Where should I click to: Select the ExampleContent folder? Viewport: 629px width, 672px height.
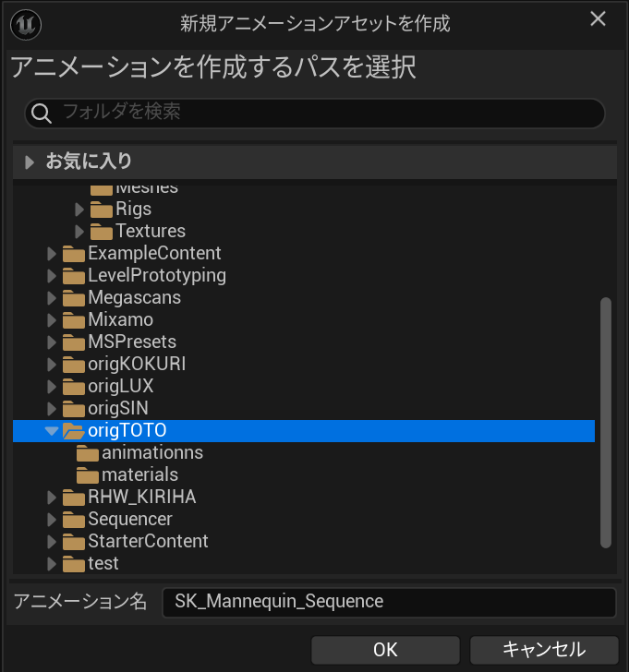pyautogui.click(x=154, y=253)
